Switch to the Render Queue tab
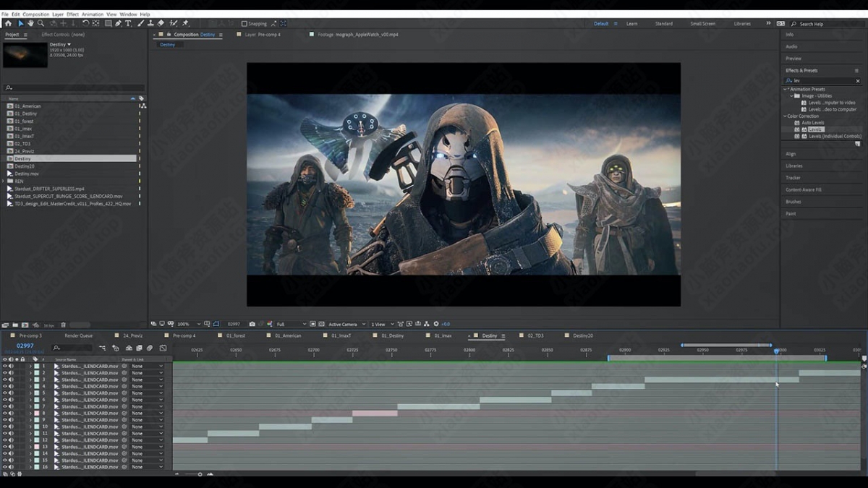This screenshot has width=868, height=488. 78,336
